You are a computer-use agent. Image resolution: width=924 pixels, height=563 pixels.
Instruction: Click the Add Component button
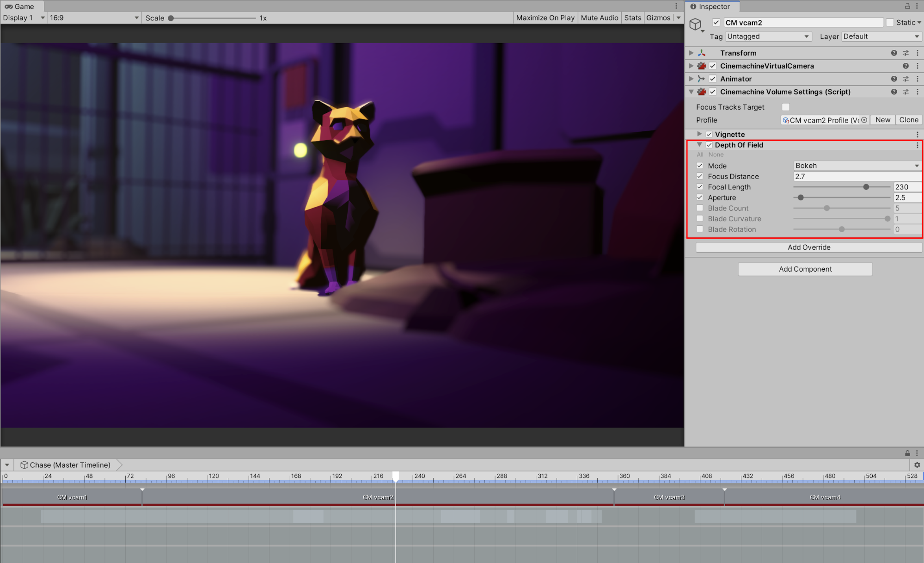pyautogui.click(x=805, y=269)
